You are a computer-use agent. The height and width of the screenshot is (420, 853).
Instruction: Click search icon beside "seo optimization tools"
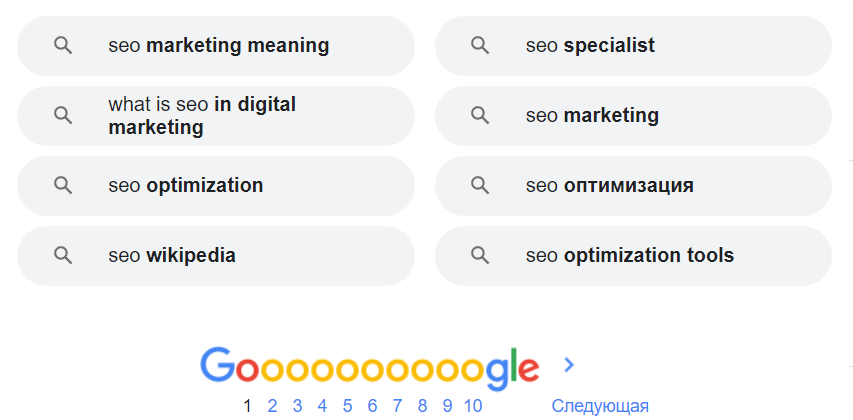coord(480,256)
